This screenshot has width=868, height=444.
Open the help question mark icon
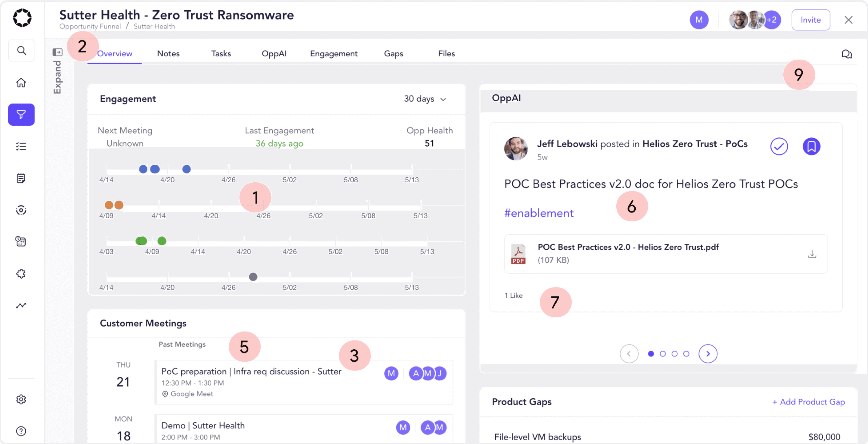tap(21, 431)
